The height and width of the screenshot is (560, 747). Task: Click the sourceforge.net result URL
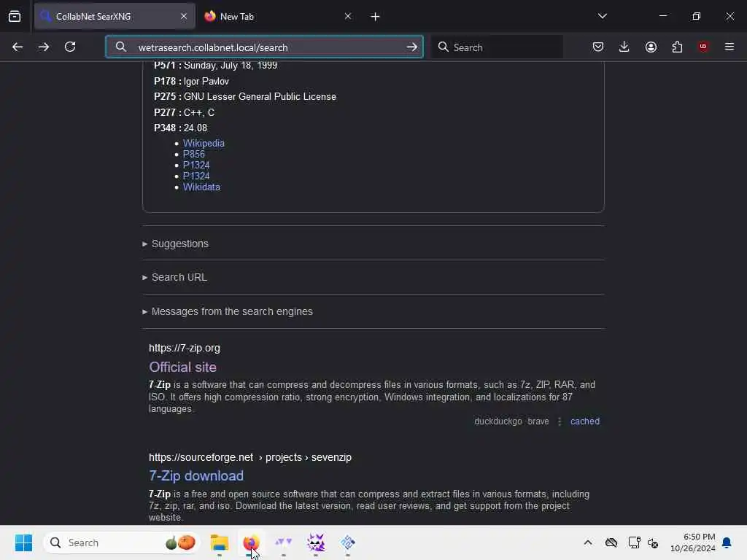(250, 457)
